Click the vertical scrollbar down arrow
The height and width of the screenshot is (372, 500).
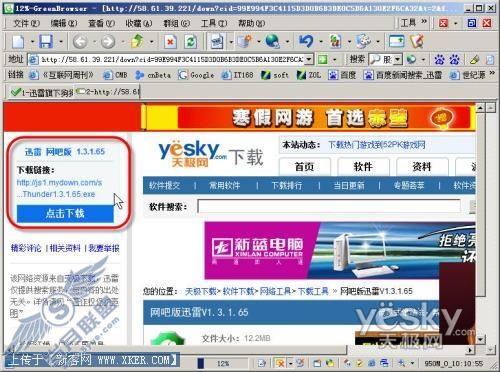480,340
